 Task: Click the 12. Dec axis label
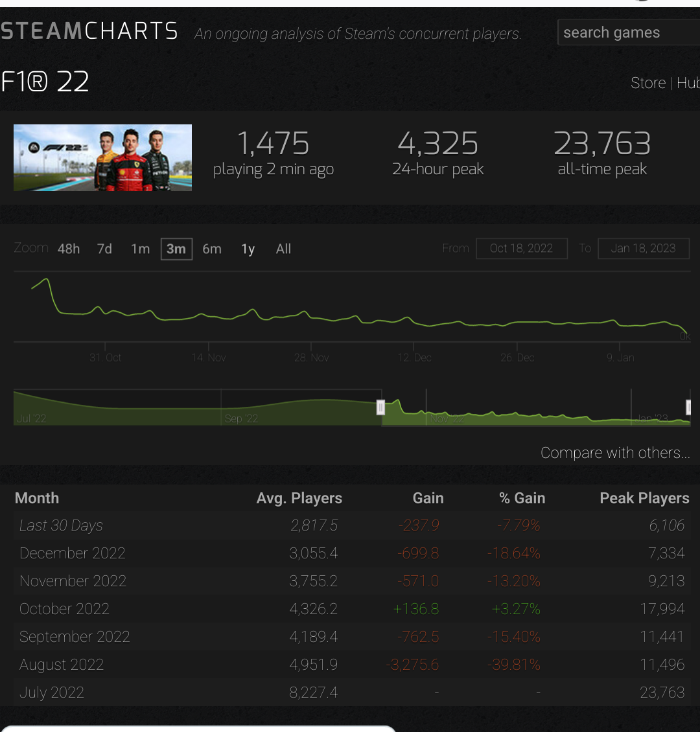tap(415, 358)
